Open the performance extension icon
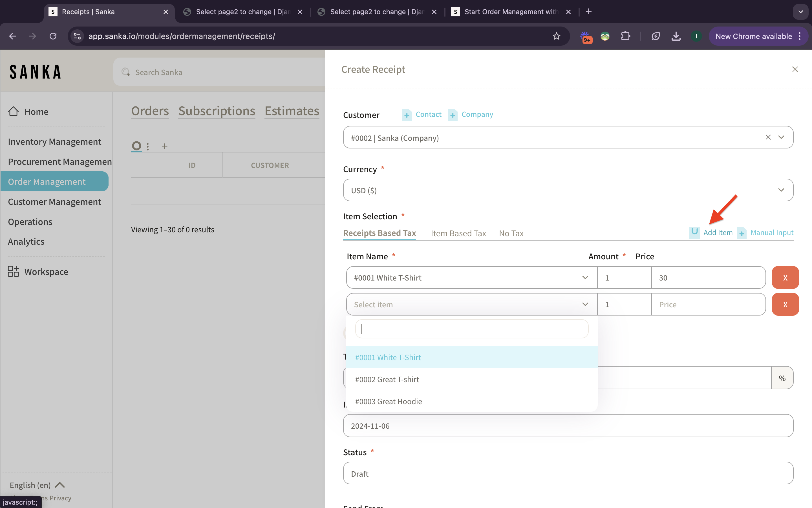Viewport: 812px width, 508px height. pyautogui.click(x=655, y=36)
